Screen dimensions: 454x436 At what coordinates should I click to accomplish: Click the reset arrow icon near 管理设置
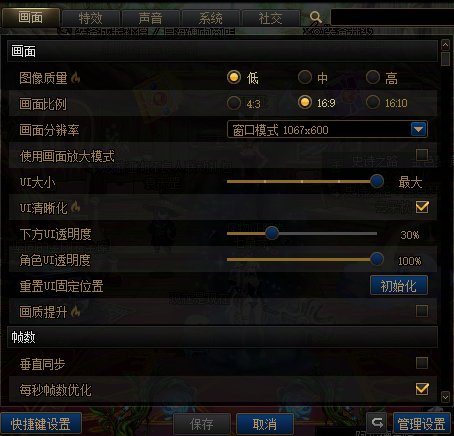tap(377, 423)
